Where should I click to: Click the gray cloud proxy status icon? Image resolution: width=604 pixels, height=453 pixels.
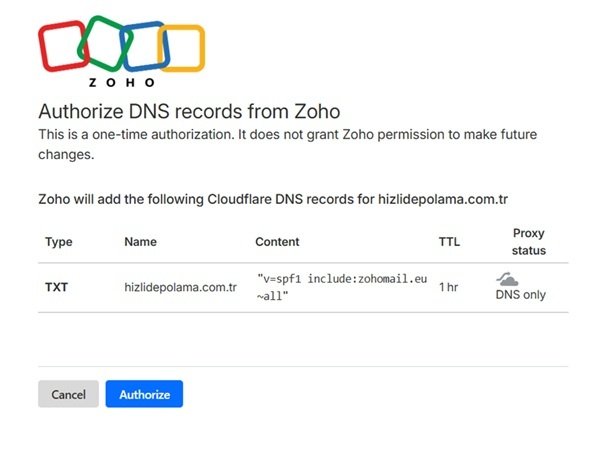pyautogui.click(x=507, y=279)
